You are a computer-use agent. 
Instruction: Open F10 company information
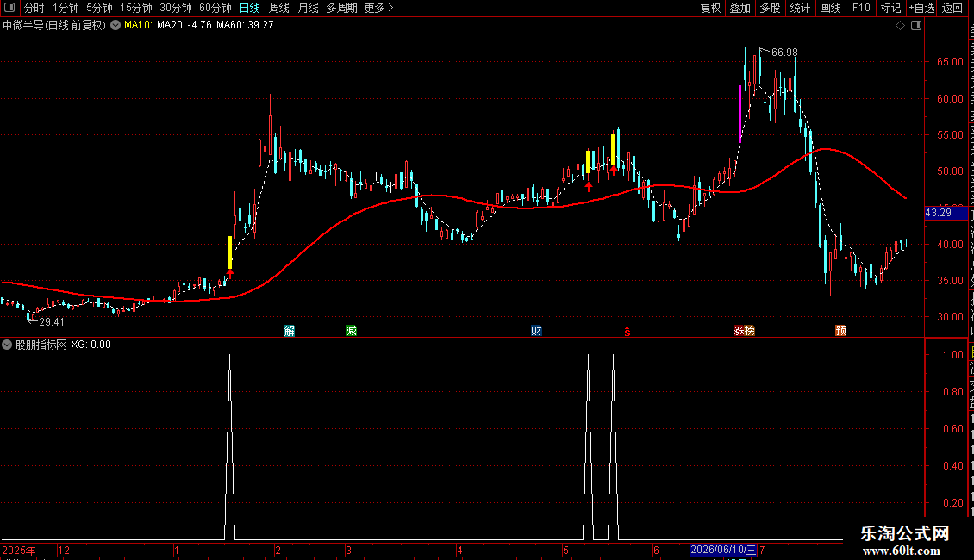click(x=861, y=8)
